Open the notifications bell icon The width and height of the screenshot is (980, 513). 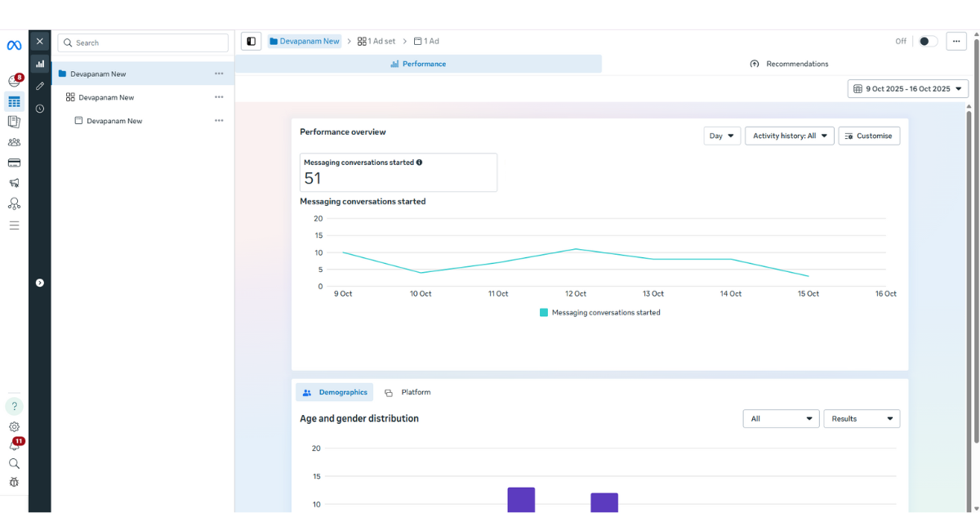click(x=14, y=445)
